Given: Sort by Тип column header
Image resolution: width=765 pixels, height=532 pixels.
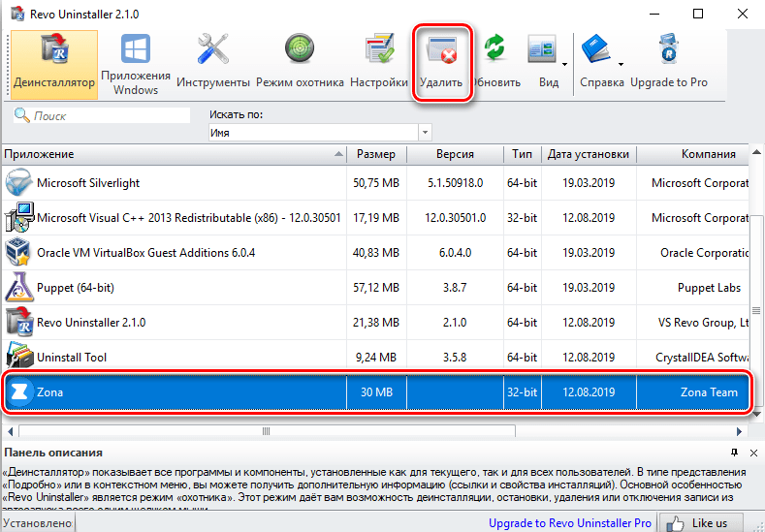Looking at the screenshot, I should [522, 154].
